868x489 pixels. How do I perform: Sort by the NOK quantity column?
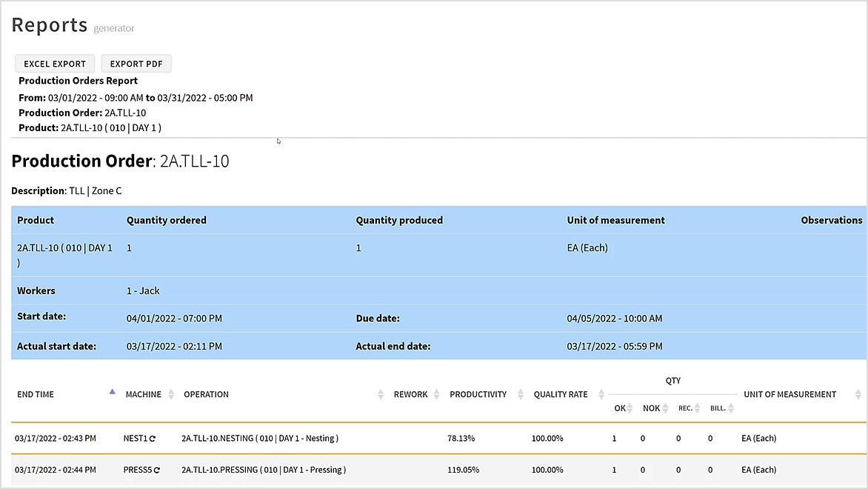pyautogui.click(x=664, y=408)
